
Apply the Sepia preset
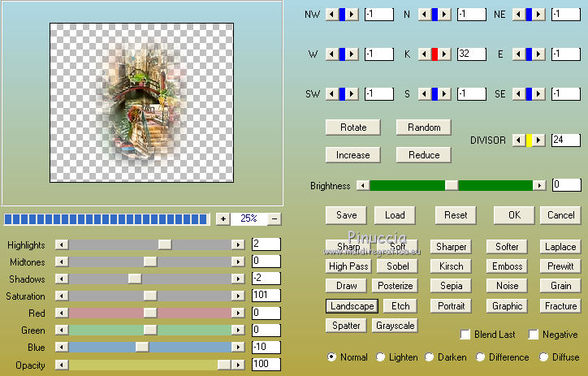coord(451,286)
